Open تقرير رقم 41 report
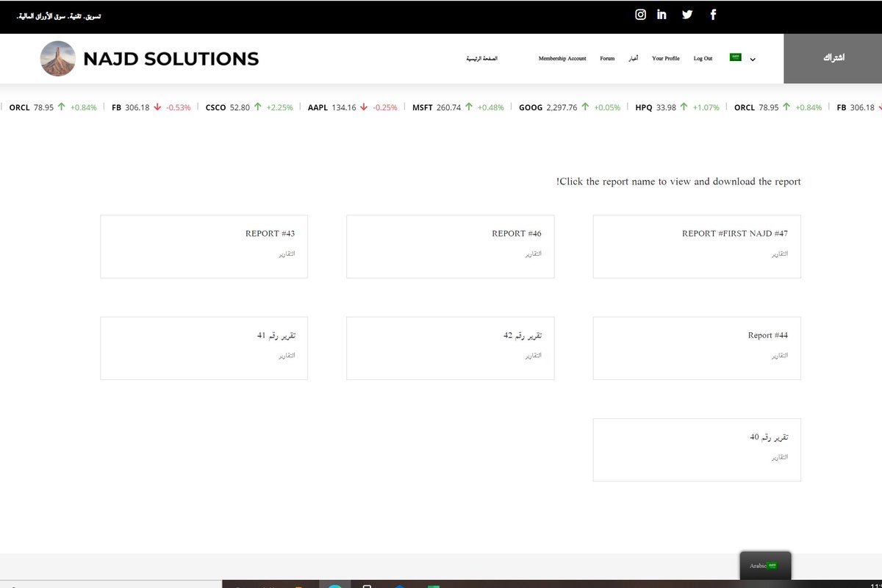This screenshot has height=588, width=882. tap(276, 335)
